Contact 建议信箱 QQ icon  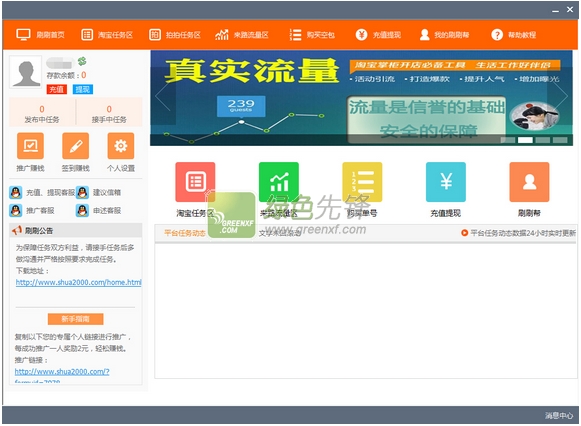pyautogui.click(x=82, y=192)
